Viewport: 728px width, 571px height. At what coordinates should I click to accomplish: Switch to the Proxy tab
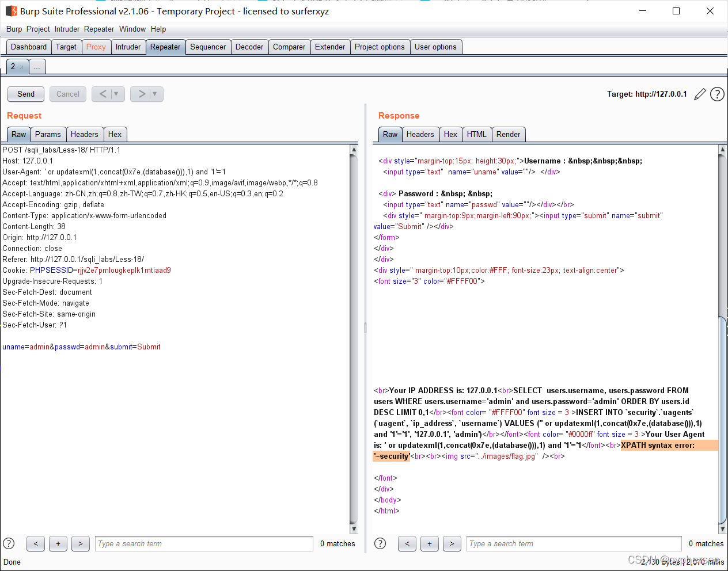click(x=96, y=47)
